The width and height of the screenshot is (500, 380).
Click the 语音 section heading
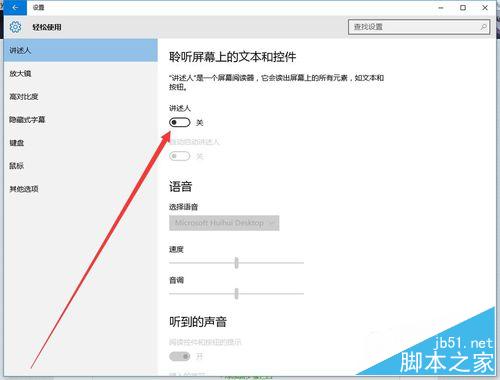point(180,186)
